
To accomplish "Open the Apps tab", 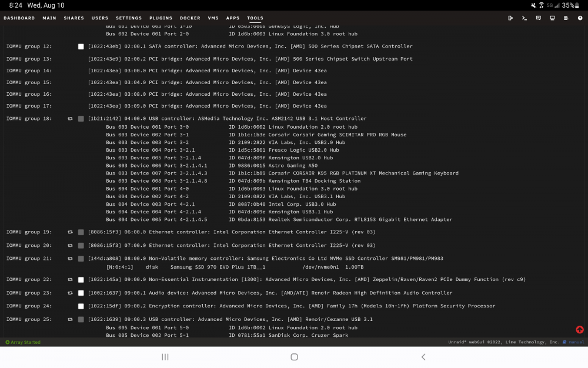I will coord(232,18).
